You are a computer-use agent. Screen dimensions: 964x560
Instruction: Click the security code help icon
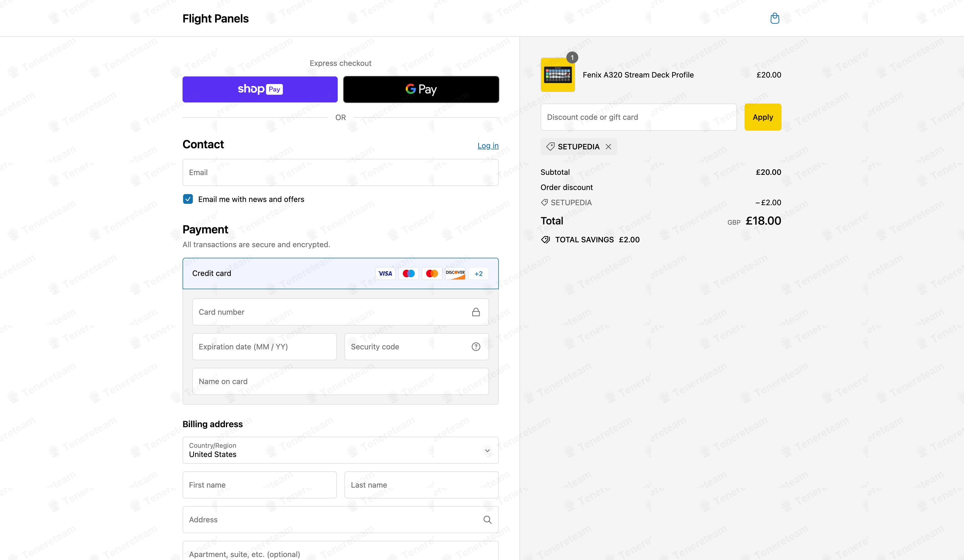475,347
